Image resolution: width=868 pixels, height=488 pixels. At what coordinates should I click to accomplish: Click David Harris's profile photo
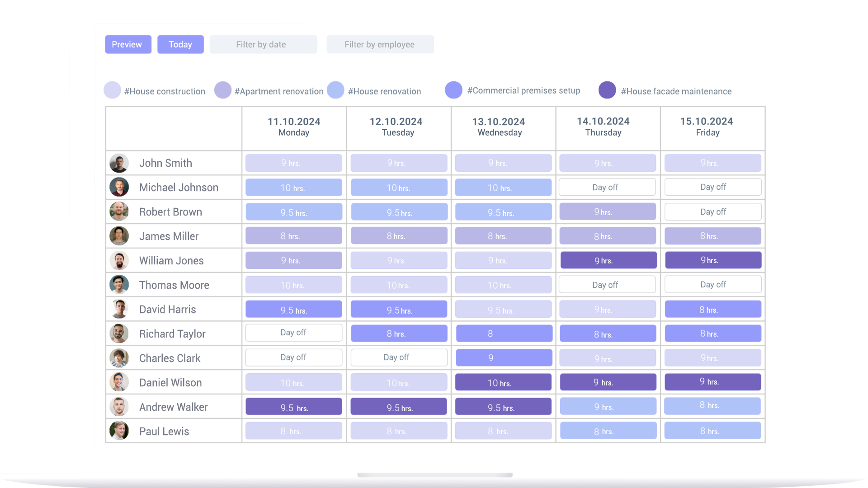[119, 310]
